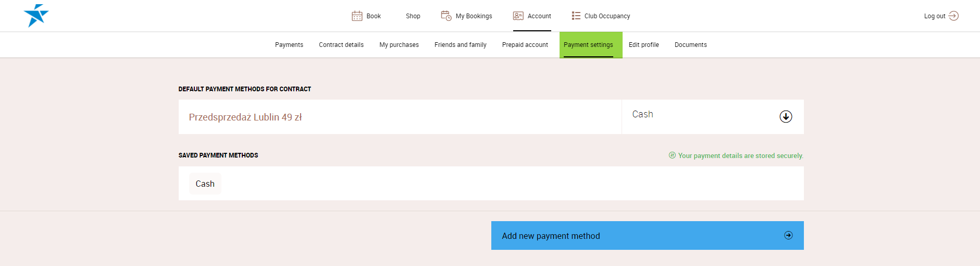Click the My Bookings calendar-clock icon
Viewport: 980px width, 266px height.
446,16
